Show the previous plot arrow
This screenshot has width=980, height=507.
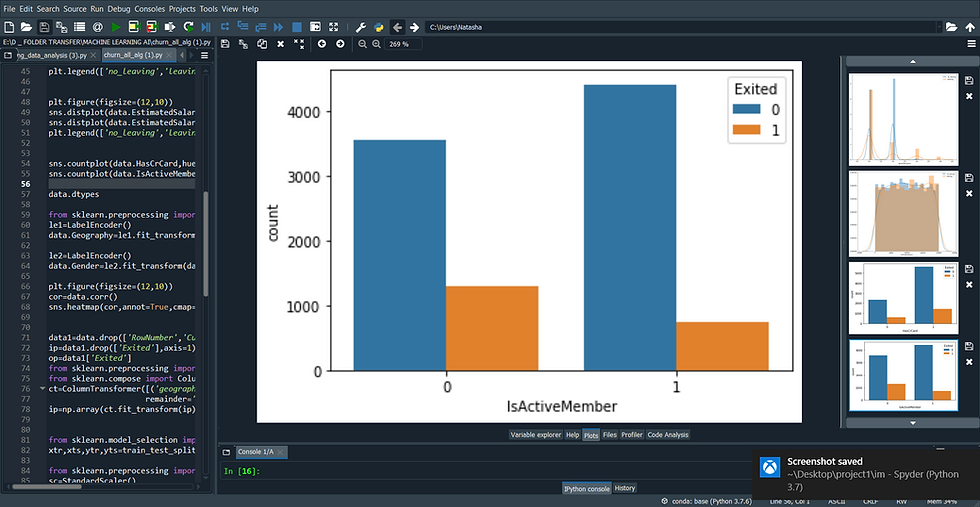pyautogui.click(x=322, y=44)
